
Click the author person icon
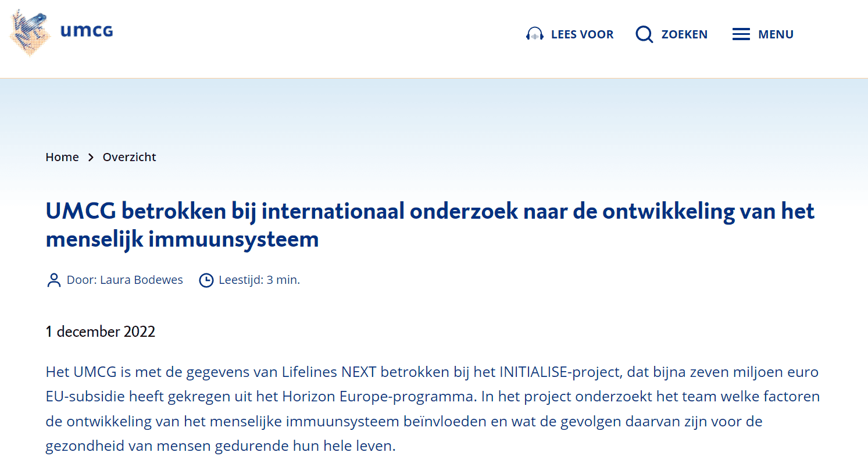pyautogui.click(x=53, y=280)
